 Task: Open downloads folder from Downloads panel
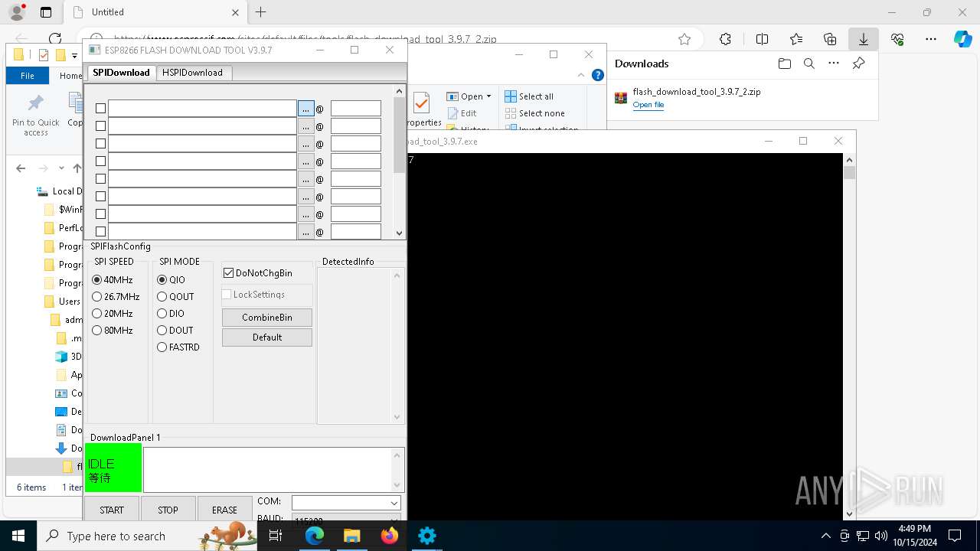coord(784,64)
